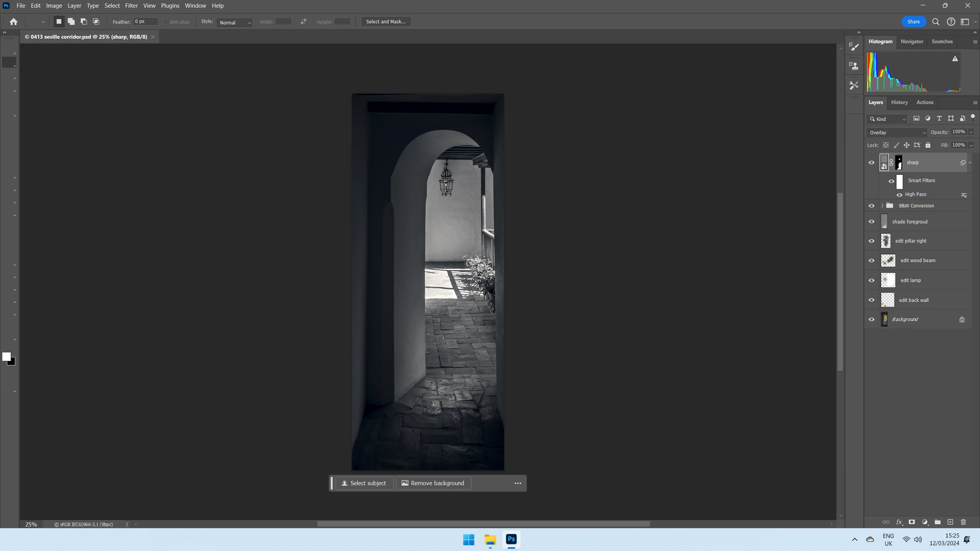Viewport: 980px width, 551px height.
Task: Open the Overlay blend mode dropdown
Action: point(897,132)
